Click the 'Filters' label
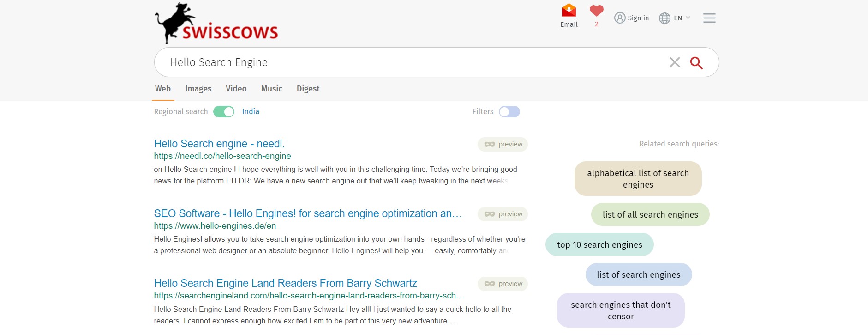Viewport: 868px width, 335px height. (483, 111)
